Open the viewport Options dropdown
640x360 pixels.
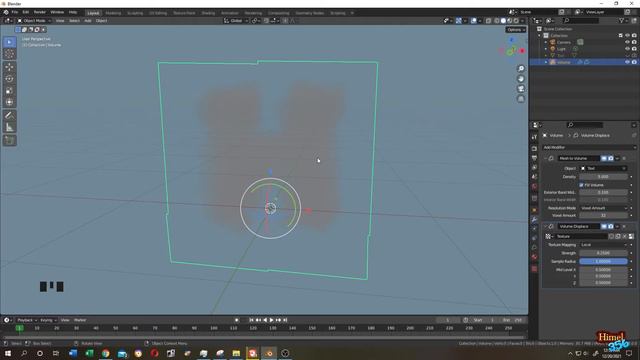(x=516, y=30)
